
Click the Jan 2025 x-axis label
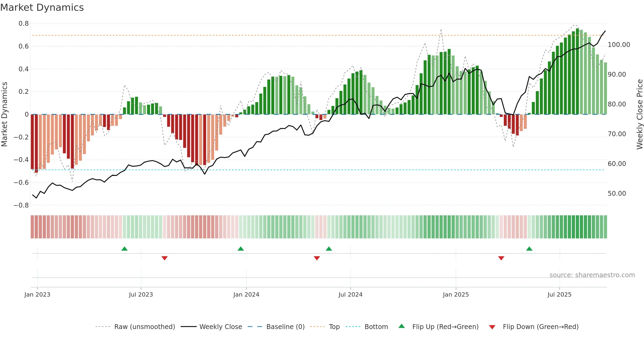456,294
